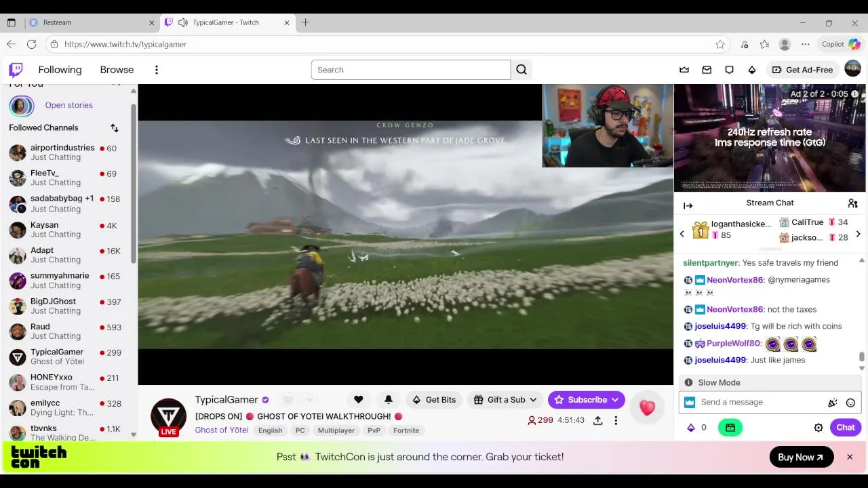
Task: Open the three-dot navigation menu beside Browse
Action: pos(157,70)
